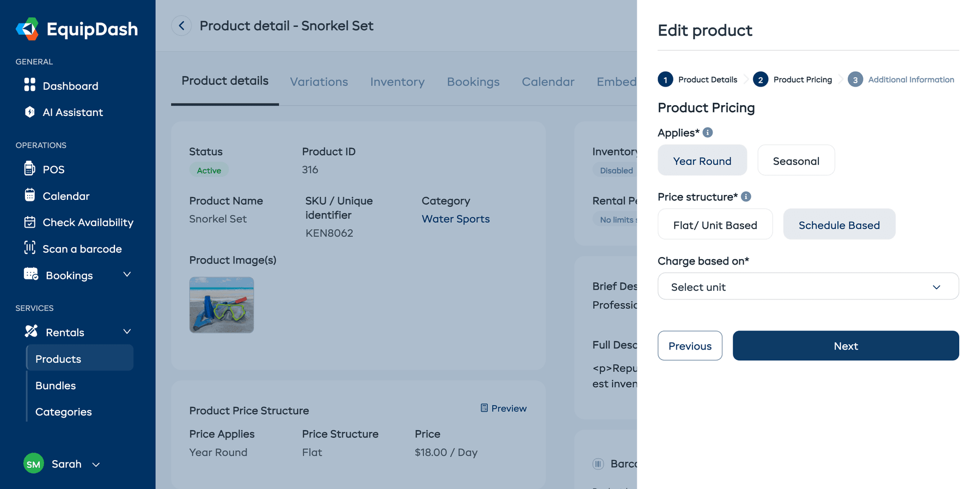Open Bundles in the sidebar
The width and height of the screenshot is (980, 489).
tap(56, 386)
